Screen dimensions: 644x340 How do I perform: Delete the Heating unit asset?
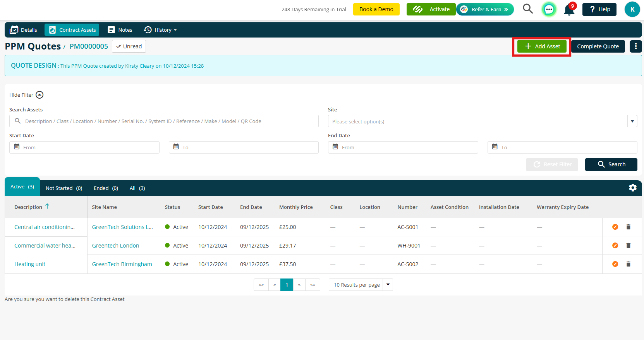point(628,264)
